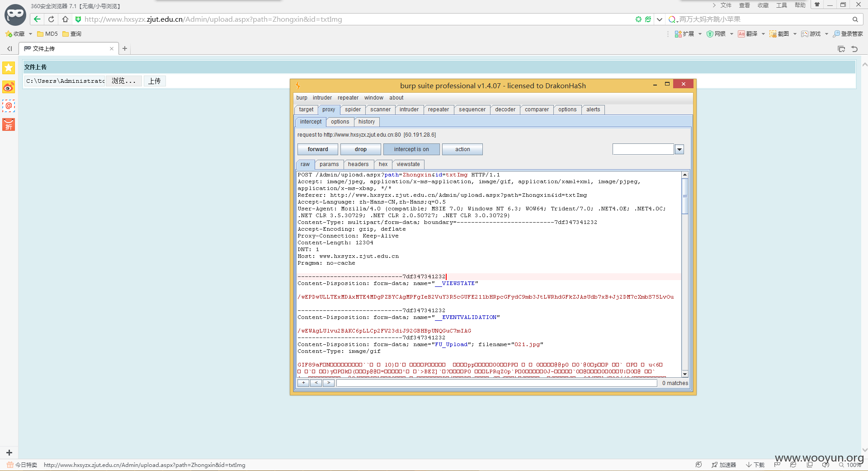This screenshot has width=868, height=471.
Task: Click the 上传 upload button
Action: pos(155,81)
